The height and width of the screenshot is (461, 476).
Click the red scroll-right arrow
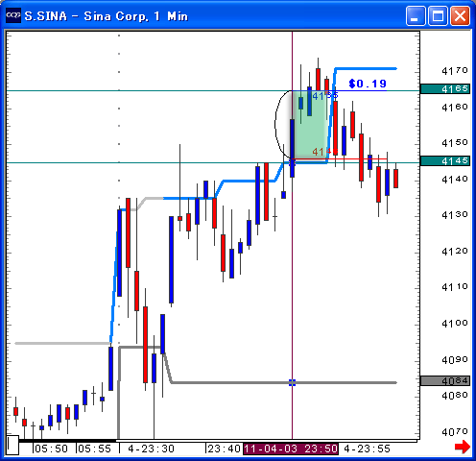[463, 447]
